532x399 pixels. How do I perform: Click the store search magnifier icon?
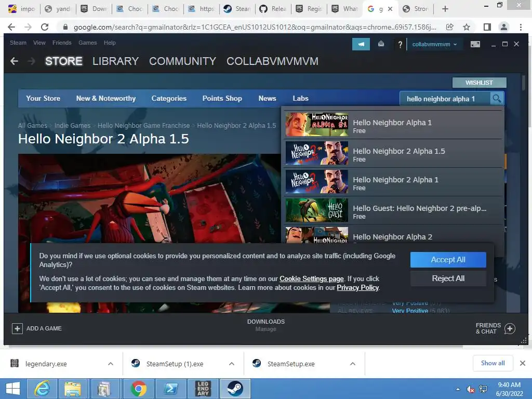[x=497, y=98]
